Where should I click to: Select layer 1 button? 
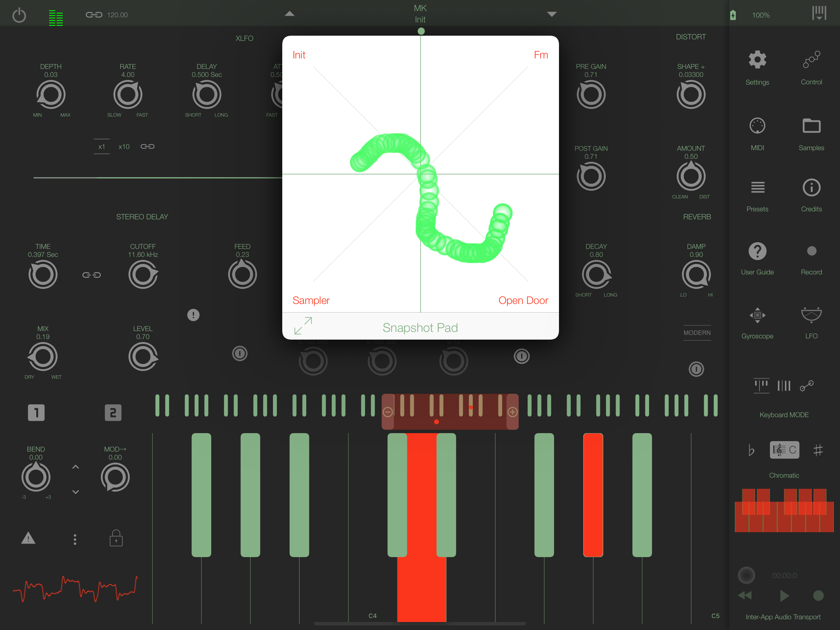pos(36,413)
